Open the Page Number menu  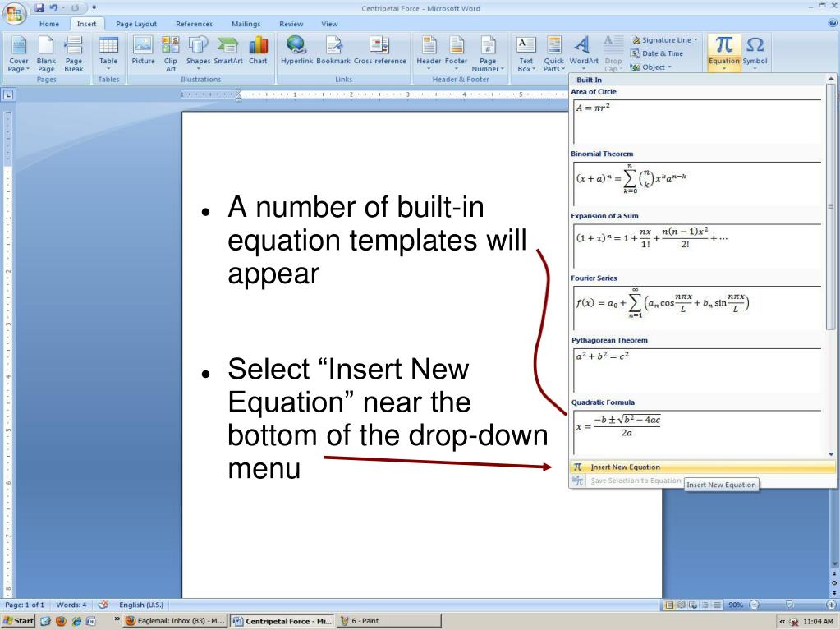[x=488, y=53]
